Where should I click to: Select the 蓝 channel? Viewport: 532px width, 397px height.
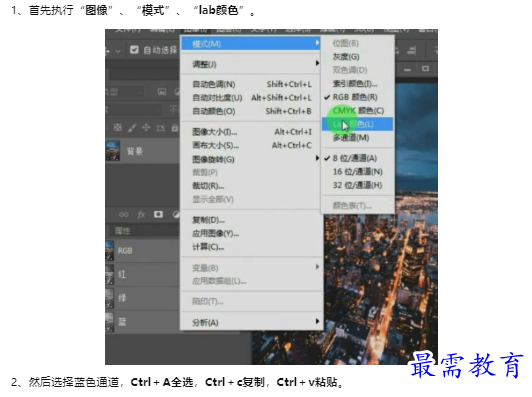tap(142, 322)
